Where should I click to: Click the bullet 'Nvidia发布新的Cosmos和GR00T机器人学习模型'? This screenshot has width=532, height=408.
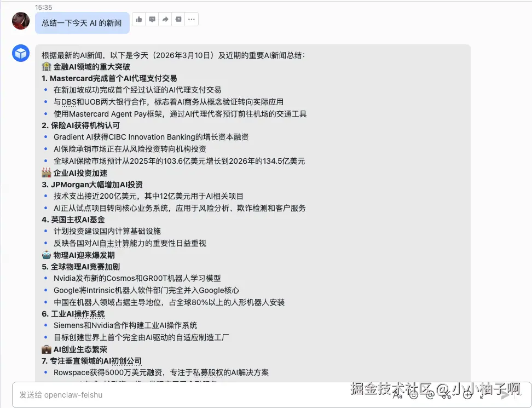tap(137, 278)
